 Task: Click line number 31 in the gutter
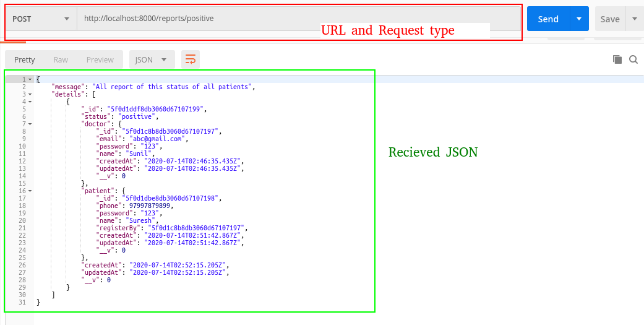click(x=22, y=302)
